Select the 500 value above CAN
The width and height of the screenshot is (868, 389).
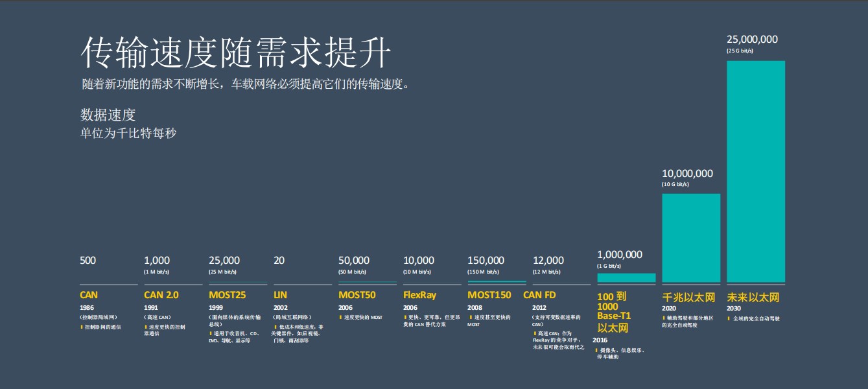coord(88,261)
